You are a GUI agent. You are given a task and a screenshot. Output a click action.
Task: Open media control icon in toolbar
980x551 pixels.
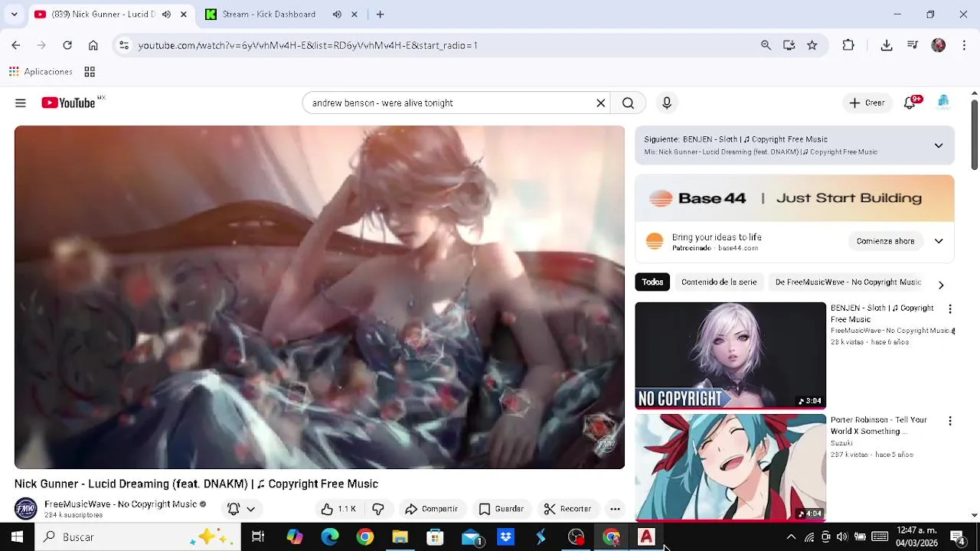[913, 45]
